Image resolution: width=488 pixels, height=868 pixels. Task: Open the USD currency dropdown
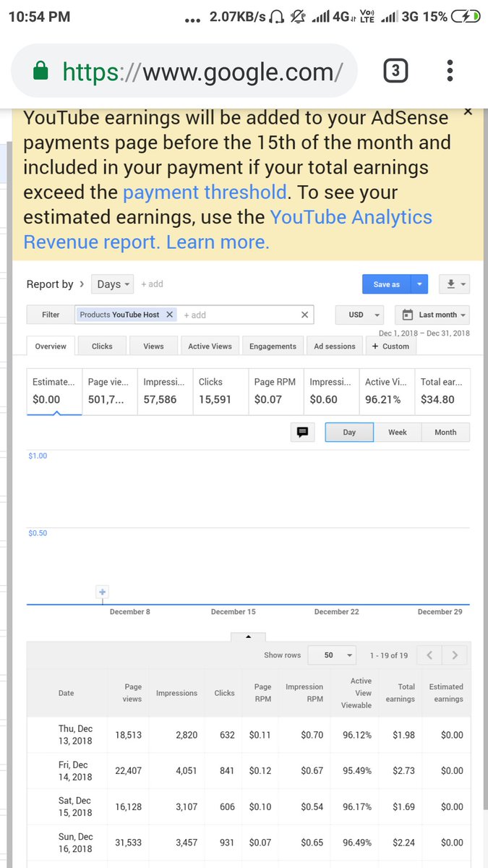click(359, 315)
